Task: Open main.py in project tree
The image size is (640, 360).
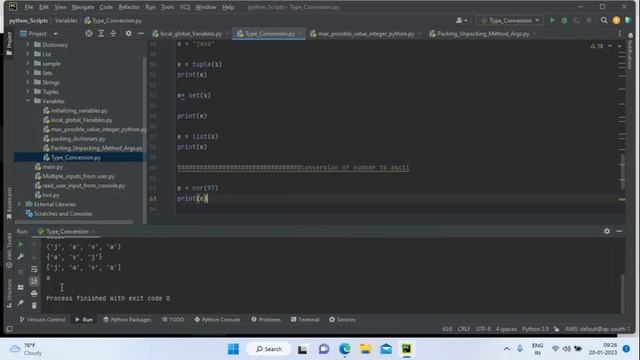Action: 52,167
